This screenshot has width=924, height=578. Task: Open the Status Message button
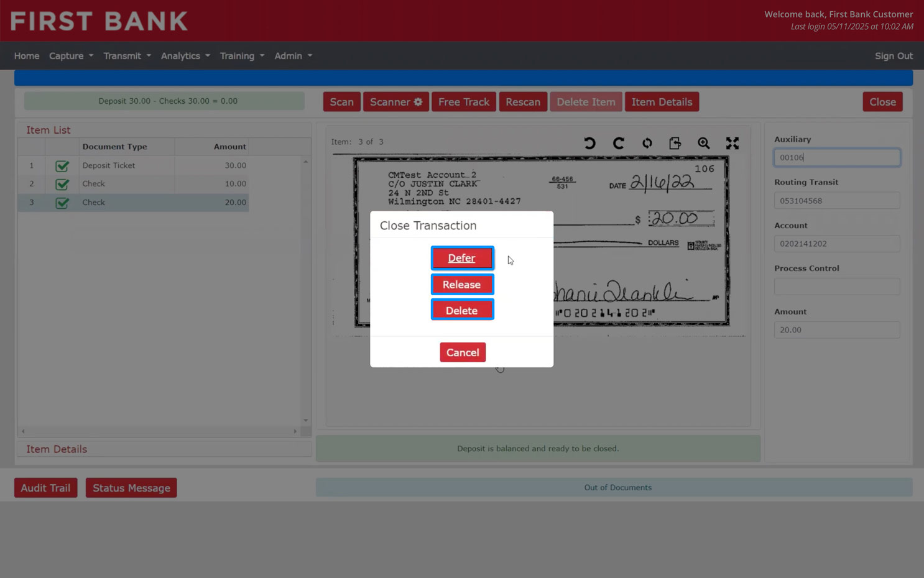pos(131,488)
